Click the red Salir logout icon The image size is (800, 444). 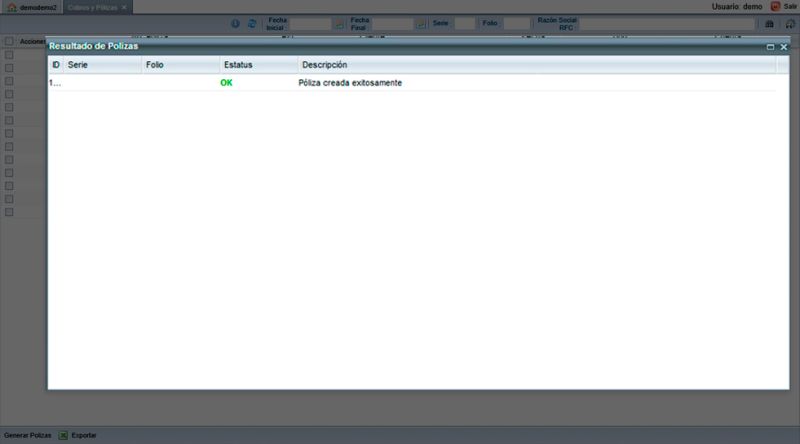click(776, 7)
